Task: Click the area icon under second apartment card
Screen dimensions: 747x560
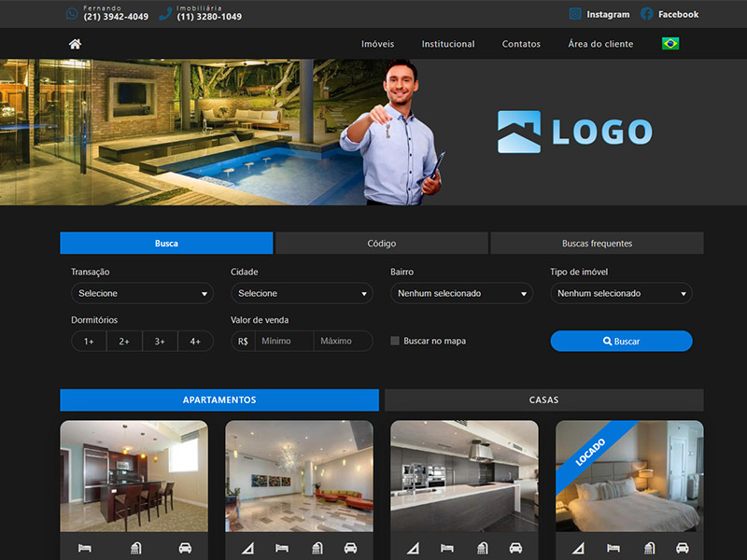Action: click(x=247, y=548)
